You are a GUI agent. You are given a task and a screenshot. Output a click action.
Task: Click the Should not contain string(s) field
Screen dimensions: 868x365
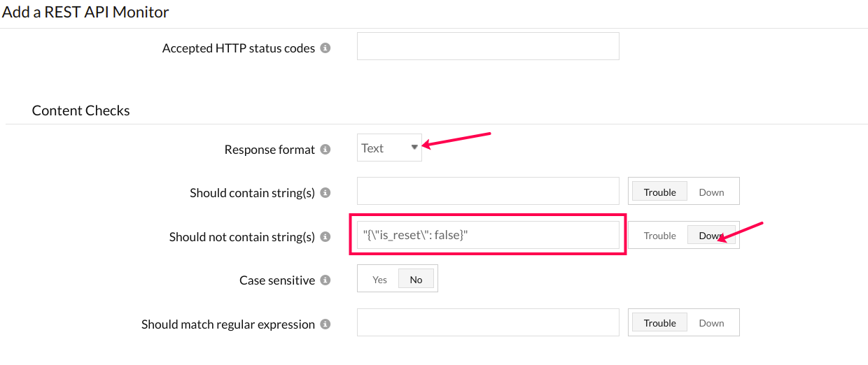(488, 235)
